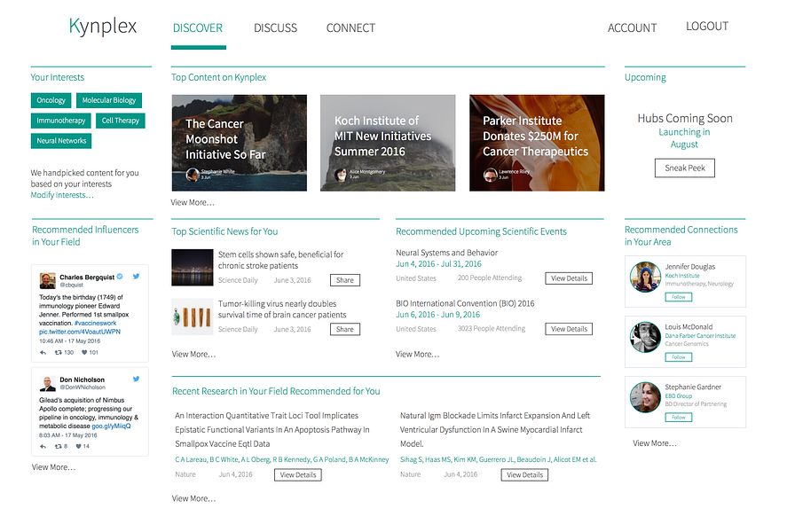
Task: Reply to Don Nicholson's tweet
Action: [43, 446]
